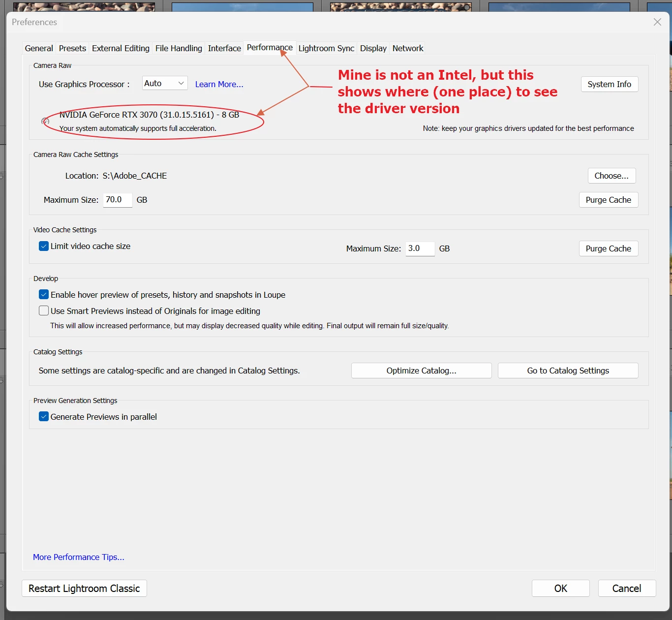Toggle Generate Previews in parallel checkbox
The width and height of the screenshot is (672, 620).
(x=44, y=417)
